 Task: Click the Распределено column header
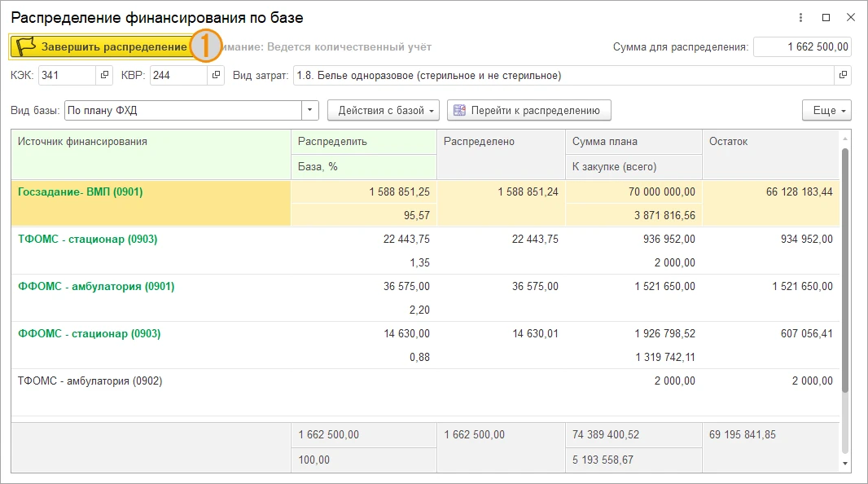click(501, 155)
